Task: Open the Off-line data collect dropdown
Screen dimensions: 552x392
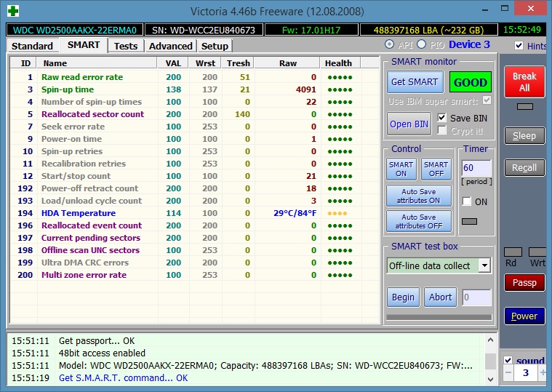Action: (484, 265)
